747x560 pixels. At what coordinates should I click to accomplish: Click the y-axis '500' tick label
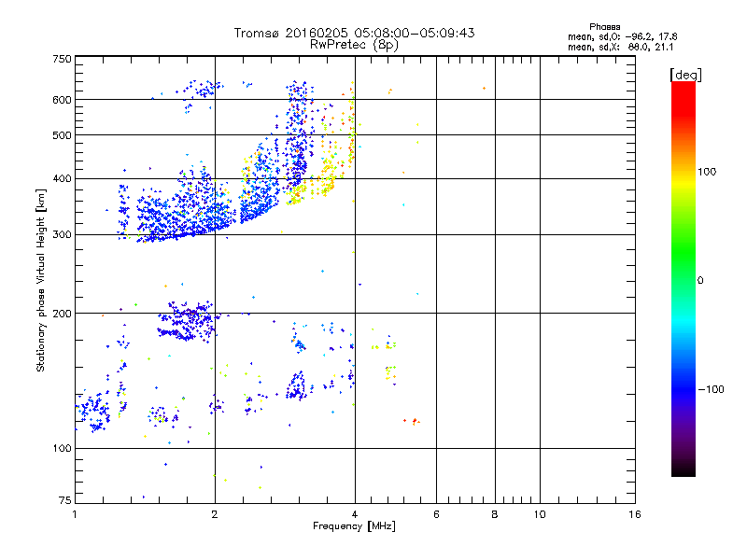pos(63,135)
